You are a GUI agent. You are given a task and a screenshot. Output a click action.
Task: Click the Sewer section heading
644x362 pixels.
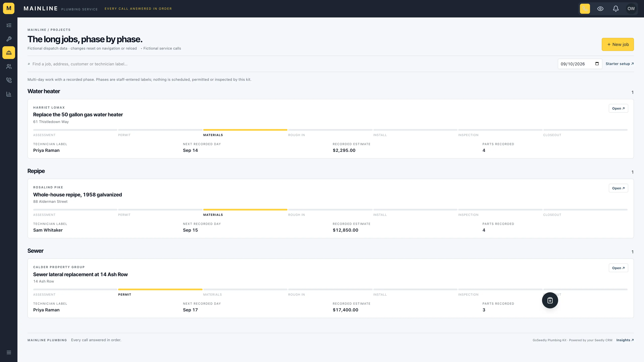click(x=35, y=251)
